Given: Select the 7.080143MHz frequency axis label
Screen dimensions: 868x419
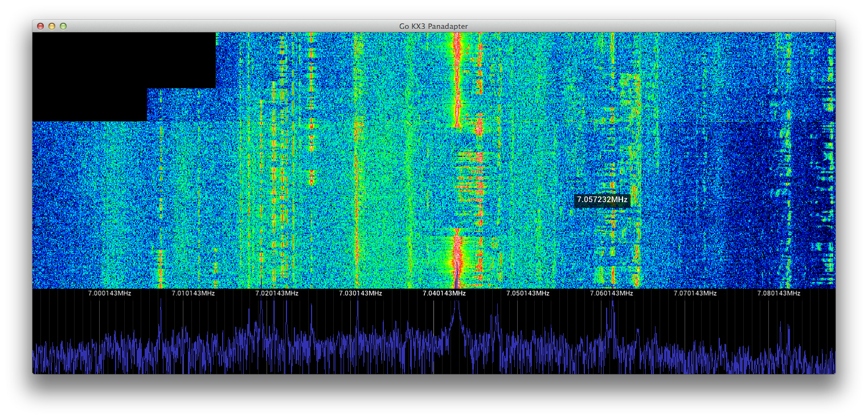Looking at the screenshot, I should click(779, 293).
